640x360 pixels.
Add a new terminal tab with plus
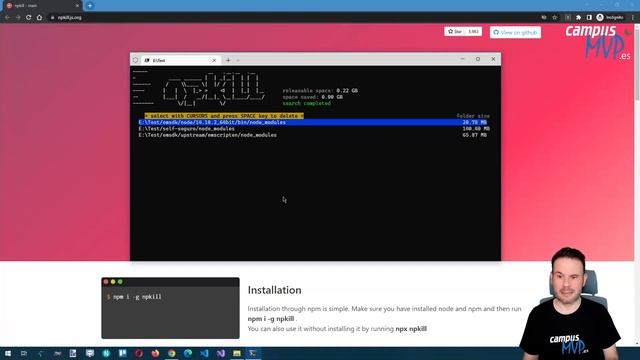228,60
